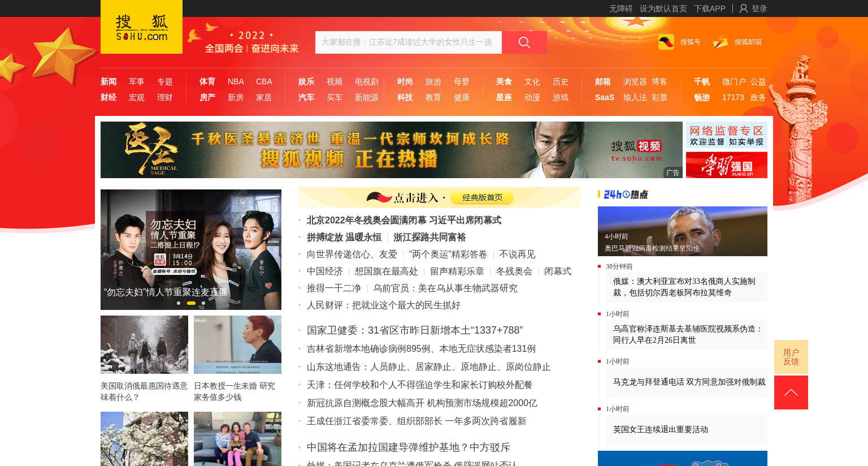Open 美国取消俄最惠国待遇 caption link

coord(144,391)
